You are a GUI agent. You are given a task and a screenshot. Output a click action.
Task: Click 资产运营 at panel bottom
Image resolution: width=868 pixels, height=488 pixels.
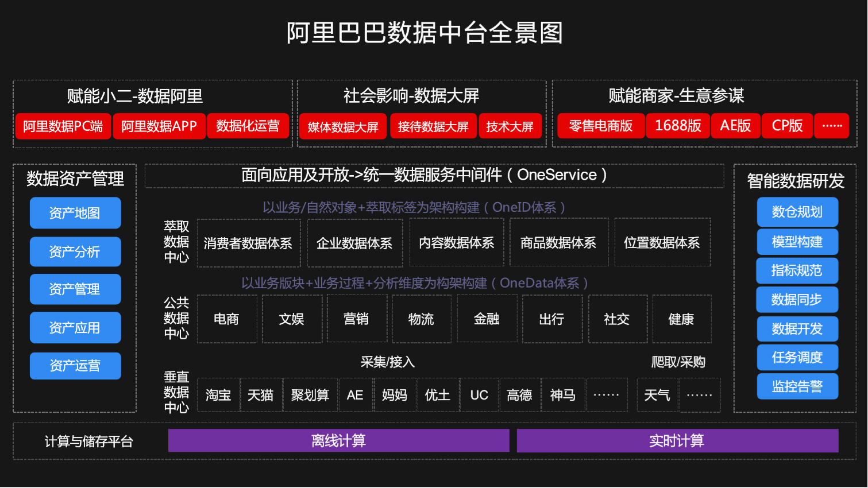(75, 365)
